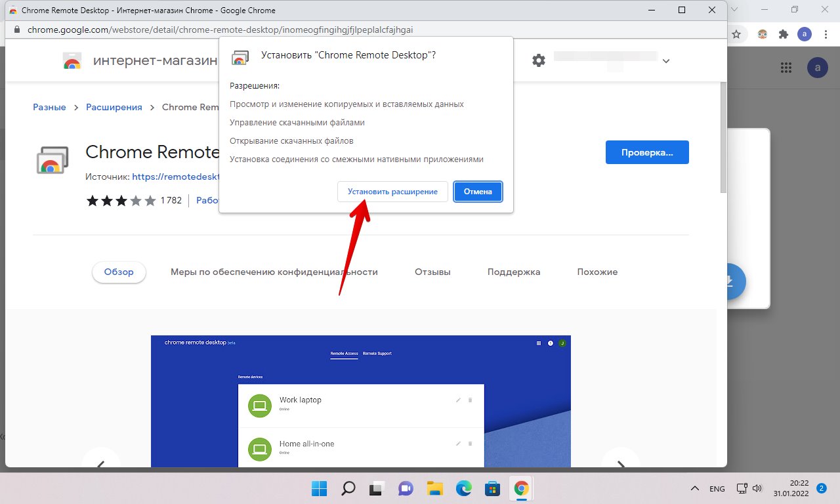
Task: Open volume tray icon
Action: click(x=757, y=488)
